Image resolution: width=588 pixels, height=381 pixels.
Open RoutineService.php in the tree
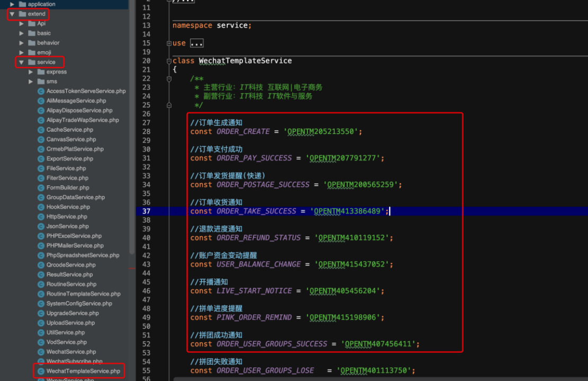click(x=71, y=284)
